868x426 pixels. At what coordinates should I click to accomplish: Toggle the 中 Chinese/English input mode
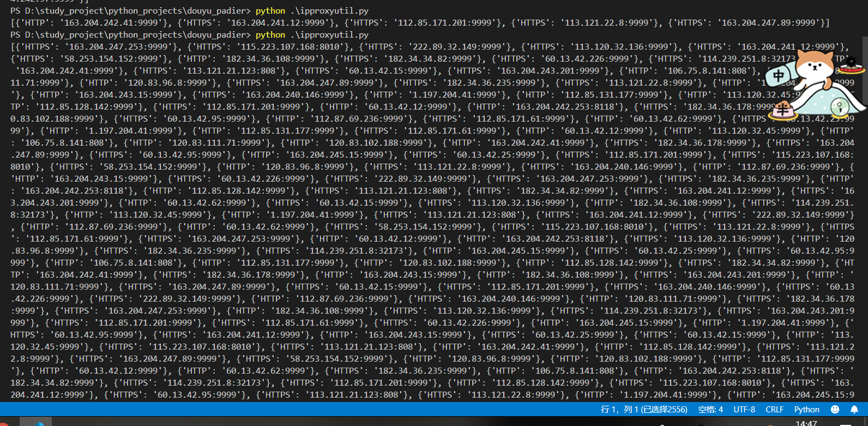779,76
